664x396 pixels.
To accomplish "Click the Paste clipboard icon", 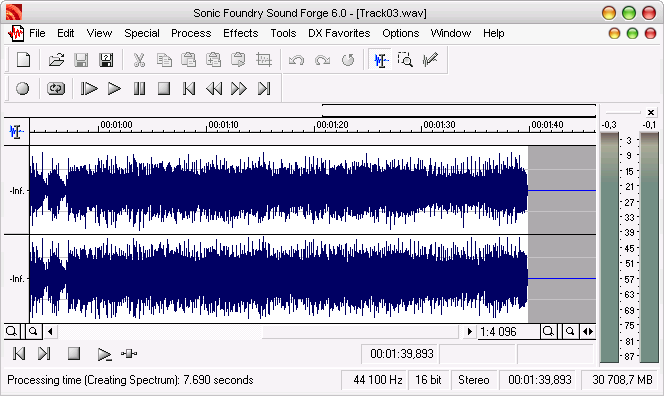I will point(188,60).
